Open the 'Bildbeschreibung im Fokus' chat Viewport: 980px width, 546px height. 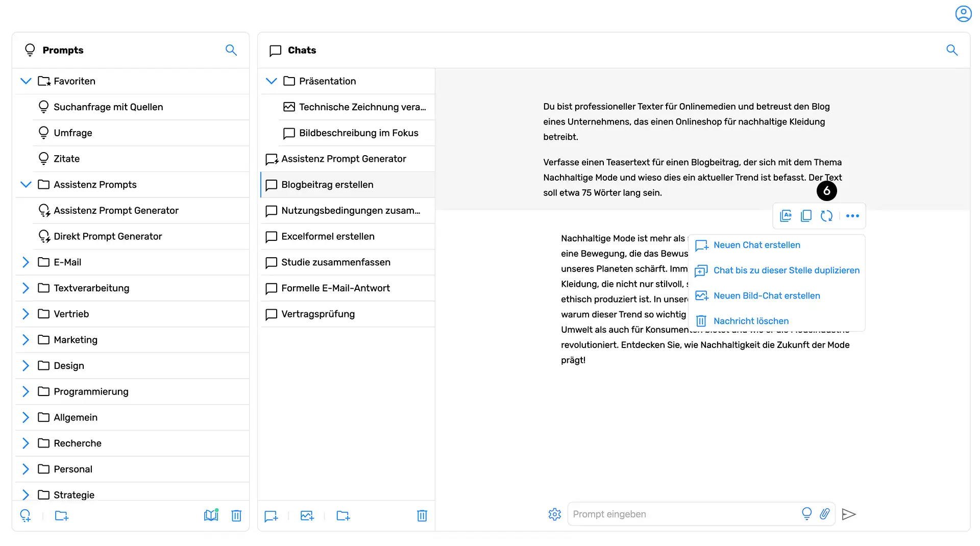click(x=357, y=133)
